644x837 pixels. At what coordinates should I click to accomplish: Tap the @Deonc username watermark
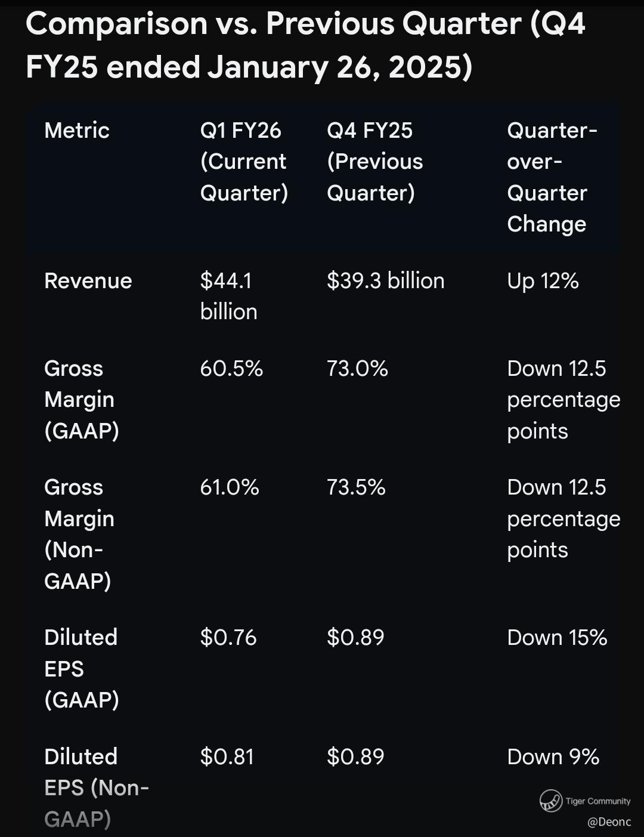[x=609, y=822]
